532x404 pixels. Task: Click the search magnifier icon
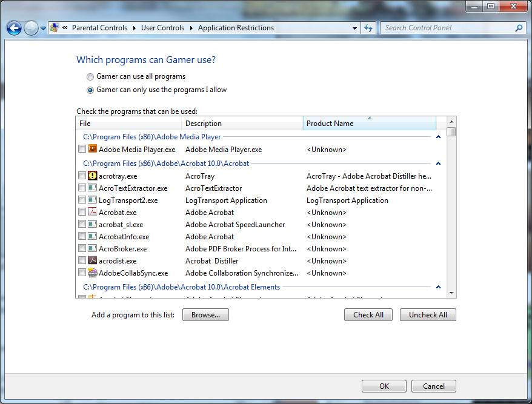[519, 28]
